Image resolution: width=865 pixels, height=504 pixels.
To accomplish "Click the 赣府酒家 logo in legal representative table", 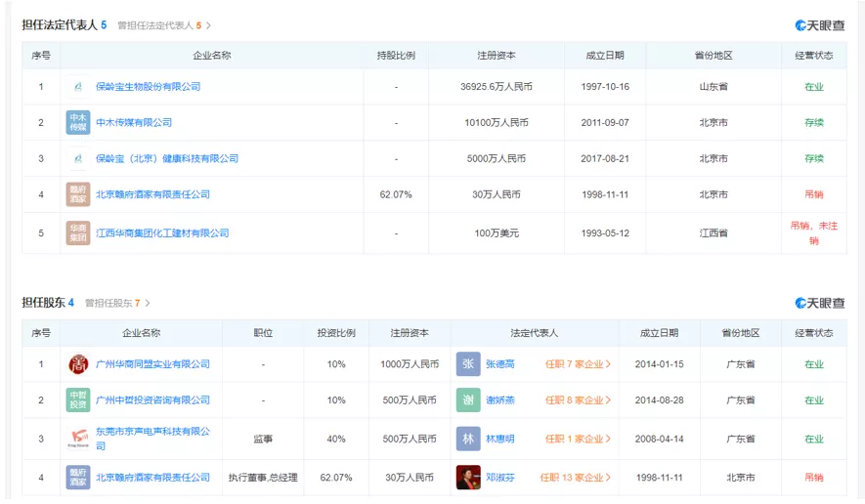I will tap(77, 194).
